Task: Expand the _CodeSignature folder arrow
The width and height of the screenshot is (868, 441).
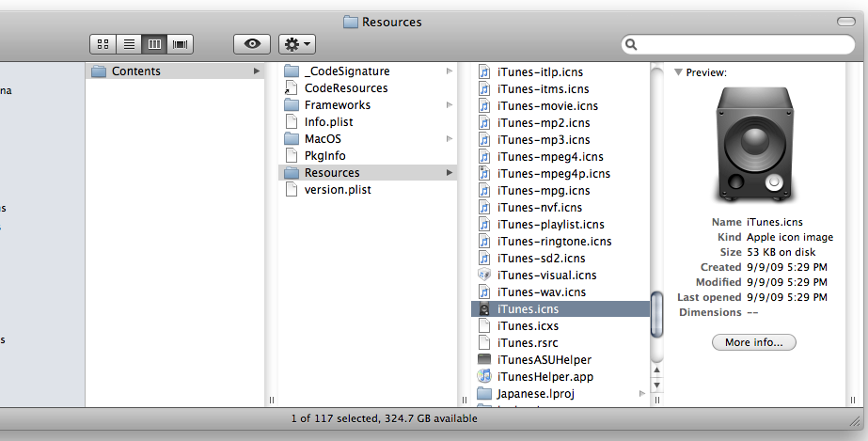Action: click(x=449, y=71)
